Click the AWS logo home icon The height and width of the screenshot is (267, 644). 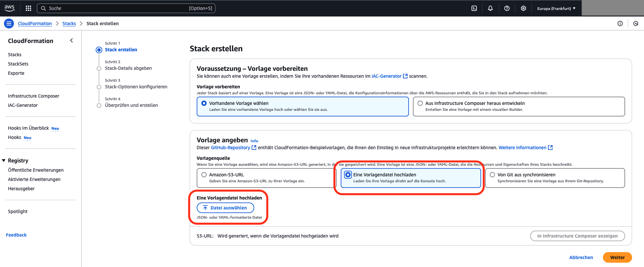(10, 8)
